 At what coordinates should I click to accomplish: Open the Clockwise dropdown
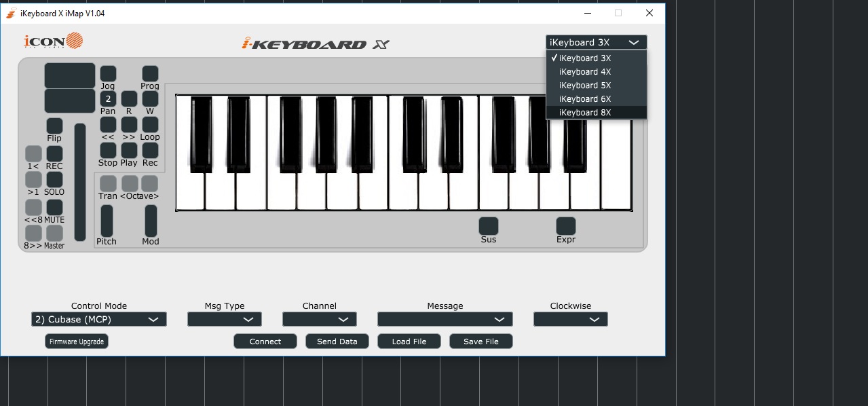tap(571, 319)
